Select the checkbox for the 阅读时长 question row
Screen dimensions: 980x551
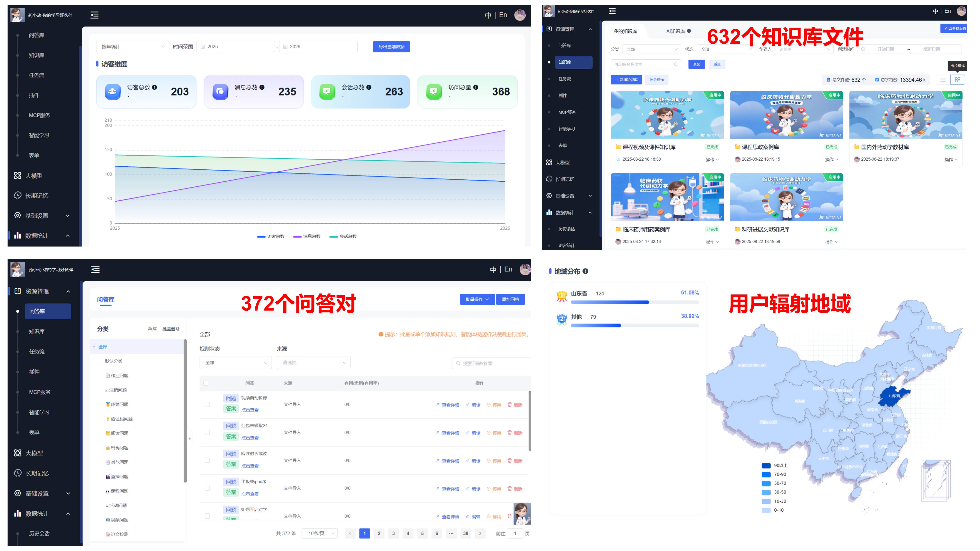(x=207, y=460)
